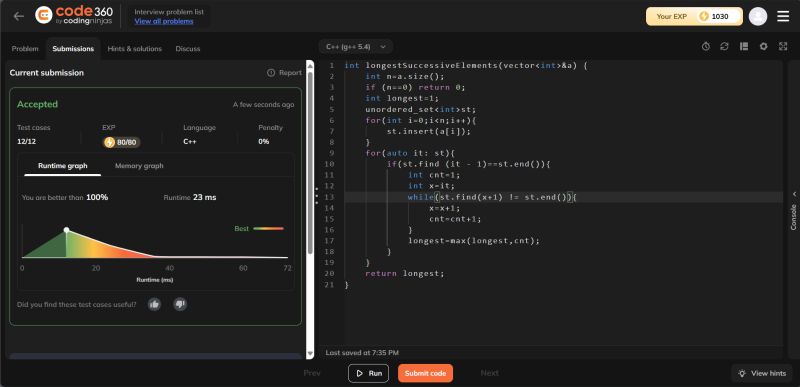Click the Best gradient legend bar

coord(268,228)
